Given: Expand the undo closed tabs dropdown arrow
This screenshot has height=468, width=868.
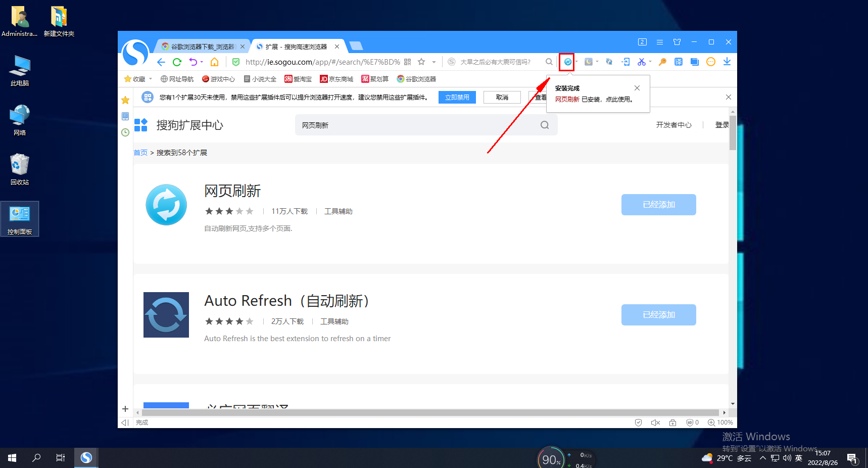Looking at the screenshot, I should click(202, 62).
